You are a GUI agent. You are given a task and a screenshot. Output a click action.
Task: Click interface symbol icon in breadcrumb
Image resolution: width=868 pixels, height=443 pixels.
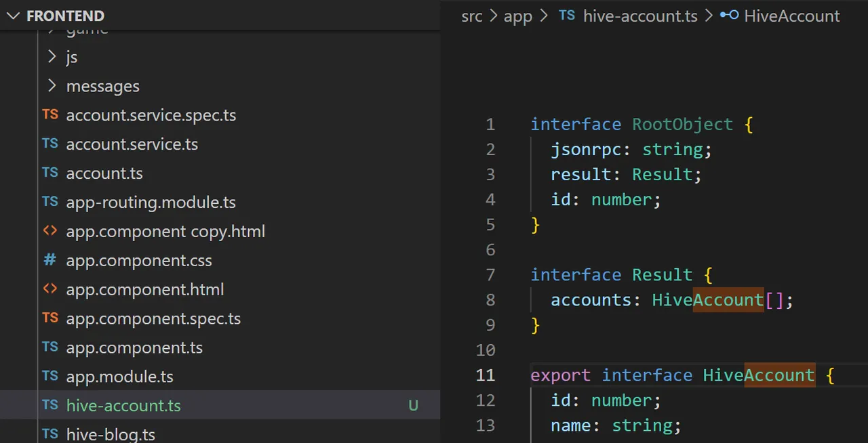[730, 16]
